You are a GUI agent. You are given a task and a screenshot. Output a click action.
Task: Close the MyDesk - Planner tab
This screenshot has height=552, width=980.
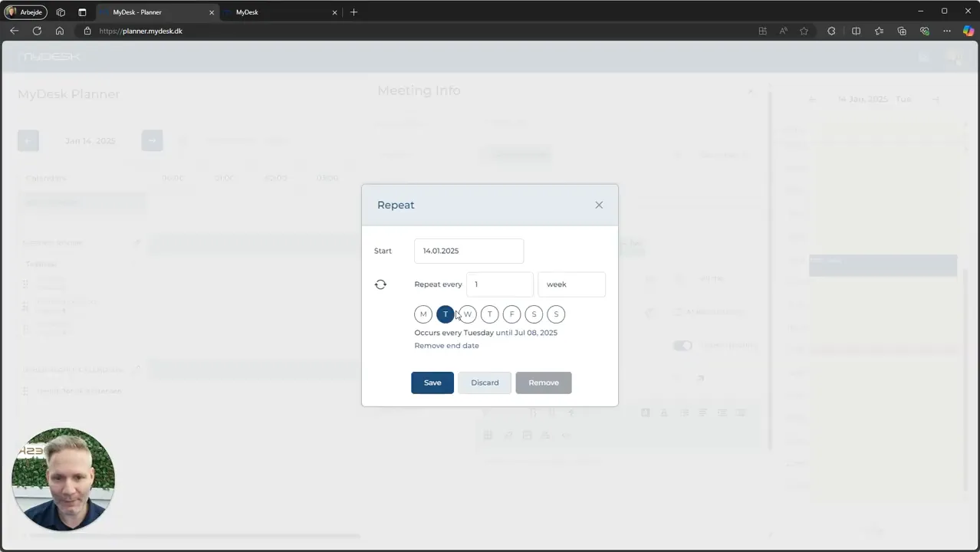point(212,12)
